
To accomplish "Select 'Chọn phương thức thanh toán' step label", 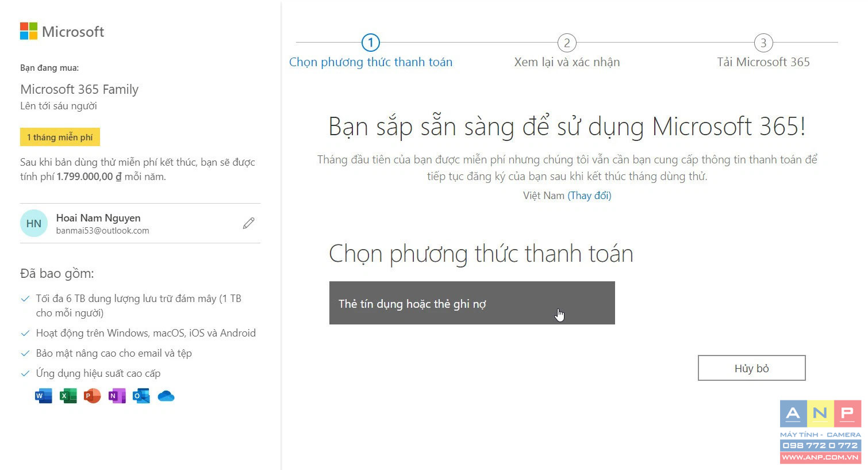I will (x=371, y=62).
